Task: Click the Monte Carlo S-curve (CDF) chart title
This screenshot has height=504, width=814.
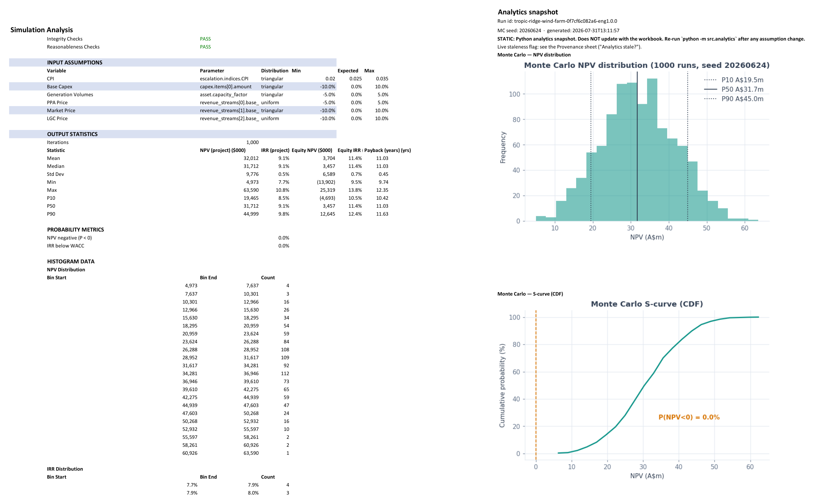Action: (x=647, y=304)
